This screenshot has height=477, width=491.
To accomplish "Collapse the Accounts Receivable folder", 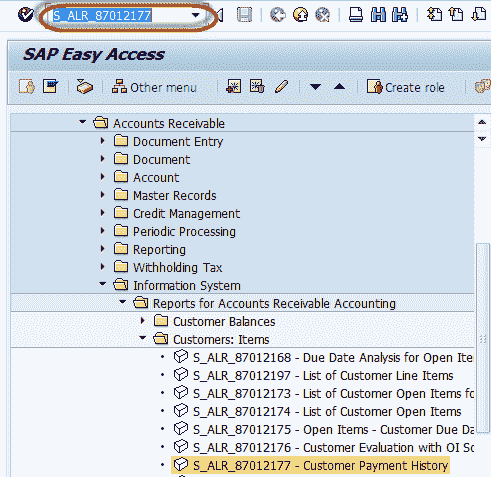I will click(x=82, y=122).
